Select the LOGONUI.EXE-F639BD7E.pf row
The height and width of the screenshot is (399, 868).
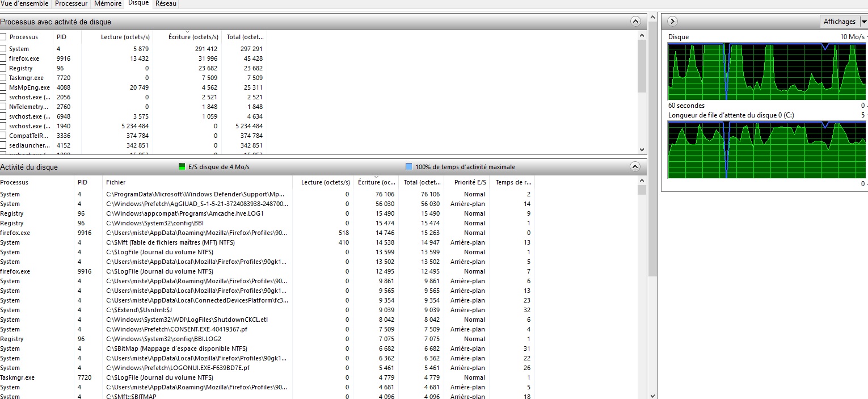[x=267, y=368]
